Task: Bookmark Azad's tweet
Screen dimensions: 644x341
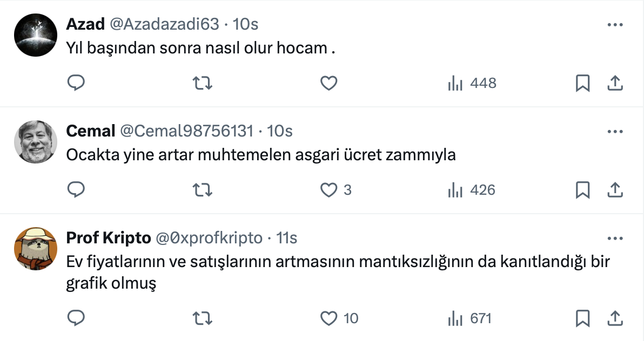Action: click(x=582, y=83)
